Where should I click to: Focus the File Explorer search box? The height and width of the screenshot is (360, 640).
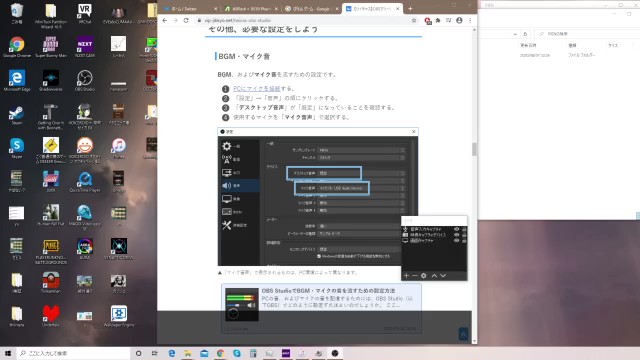coord(588,34)
